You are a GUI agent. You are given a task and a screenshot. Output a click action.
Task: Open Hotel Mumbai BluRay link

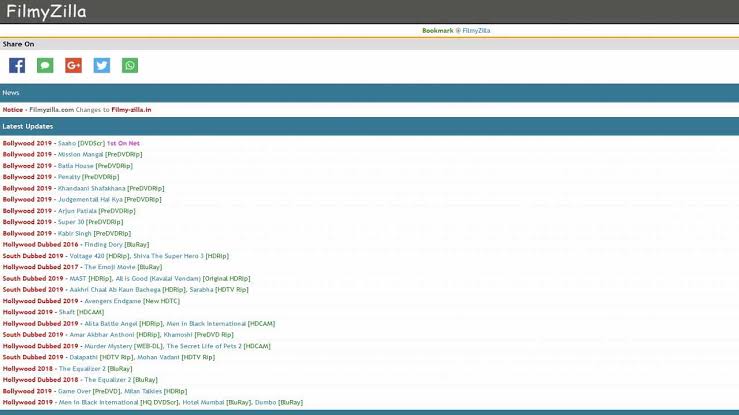(x=217, y=403)
